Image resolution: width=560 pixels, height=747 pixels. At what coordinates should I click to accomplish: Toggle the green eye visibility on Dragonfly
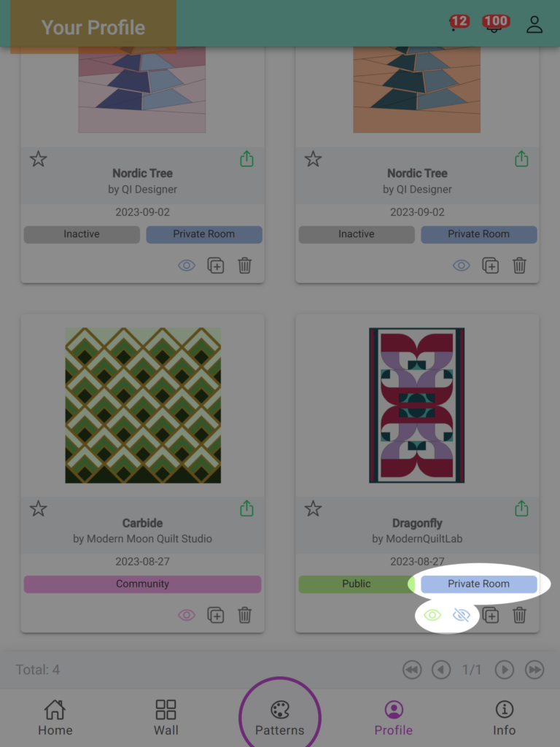(432, 615)
